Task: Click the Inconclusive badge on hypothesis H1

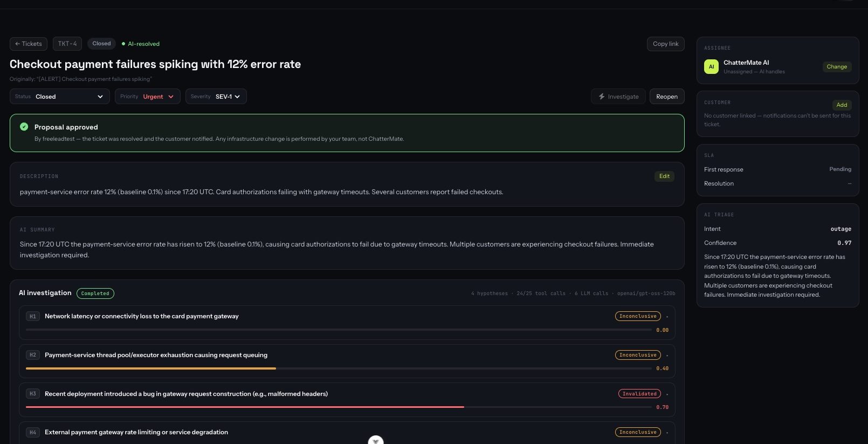Action: coord(638,316)
